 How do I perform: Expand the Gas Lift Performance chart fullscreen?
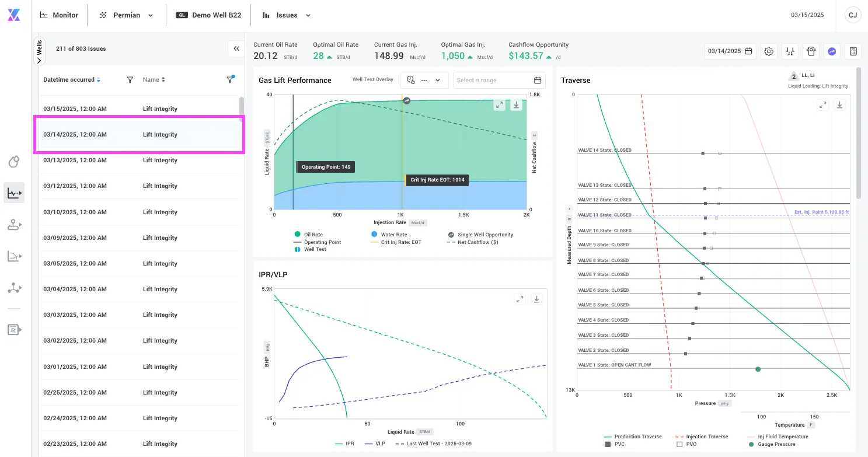click(499, 105)
